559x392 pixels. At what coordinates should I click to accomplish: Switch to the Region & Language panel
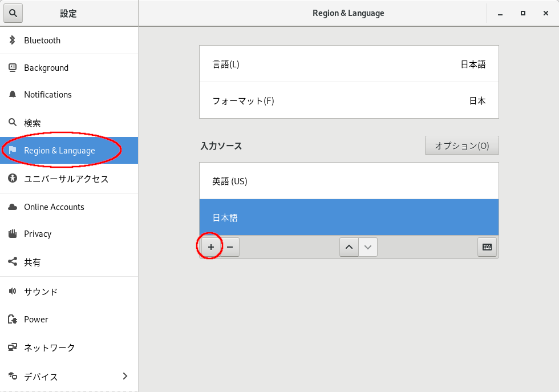tap(59, 150)
